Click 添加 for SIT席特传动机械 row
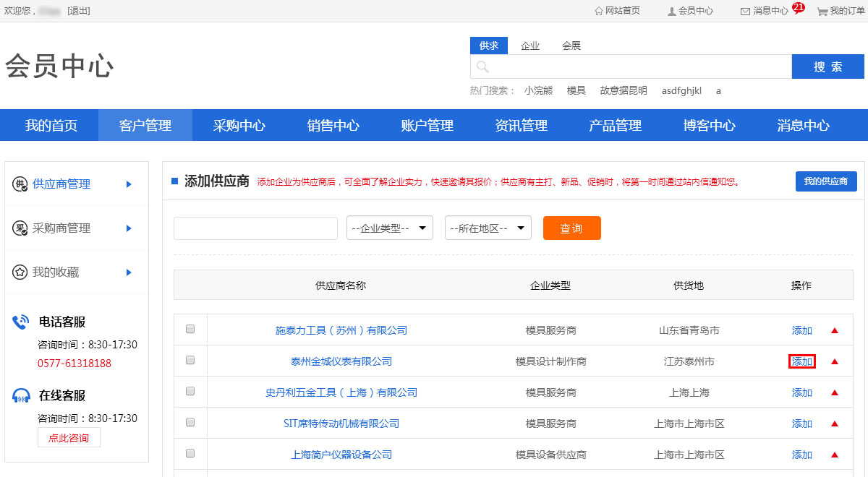Viewport: 868px width, 477px height. pyautogui.click(x=802, y=424)
